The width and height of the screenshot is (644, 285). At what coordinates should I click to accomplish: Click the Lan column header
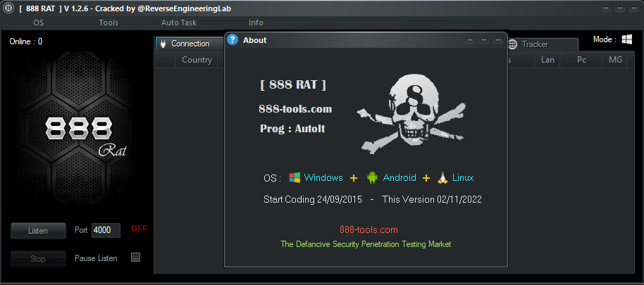(547, 60)
